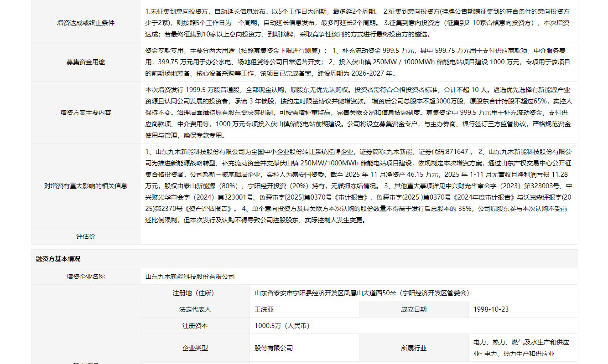Click the 成立日期 field label

tap(414, 309)
